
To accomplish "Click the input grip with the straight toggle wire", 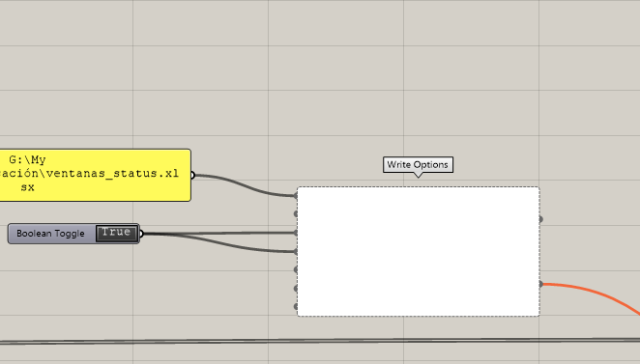I will click(296, 233).
